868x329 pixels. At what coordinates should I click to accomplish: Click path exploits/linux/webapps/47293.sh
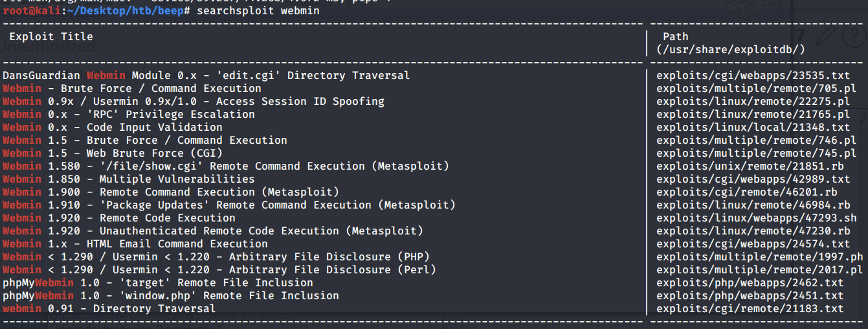[756, 218]
